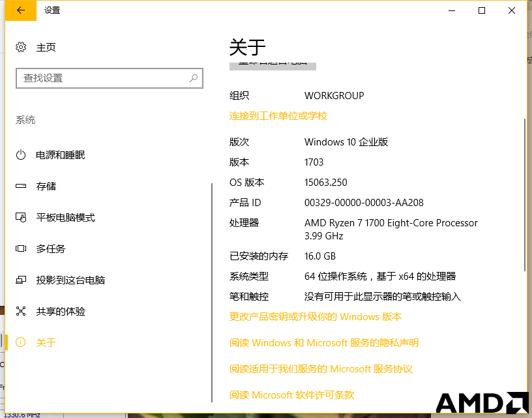Click the 版次 label
The image size is (532, 418).
[239, 142]
